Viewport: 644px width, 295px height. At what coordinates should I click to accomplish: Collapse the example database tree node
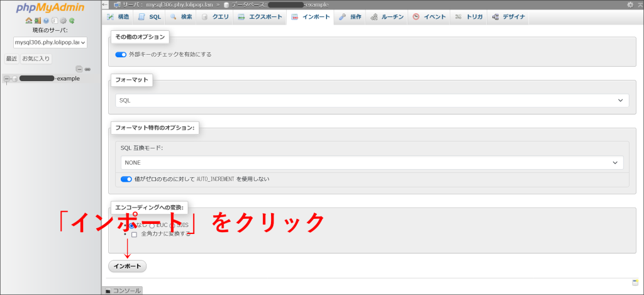point(6,79)
